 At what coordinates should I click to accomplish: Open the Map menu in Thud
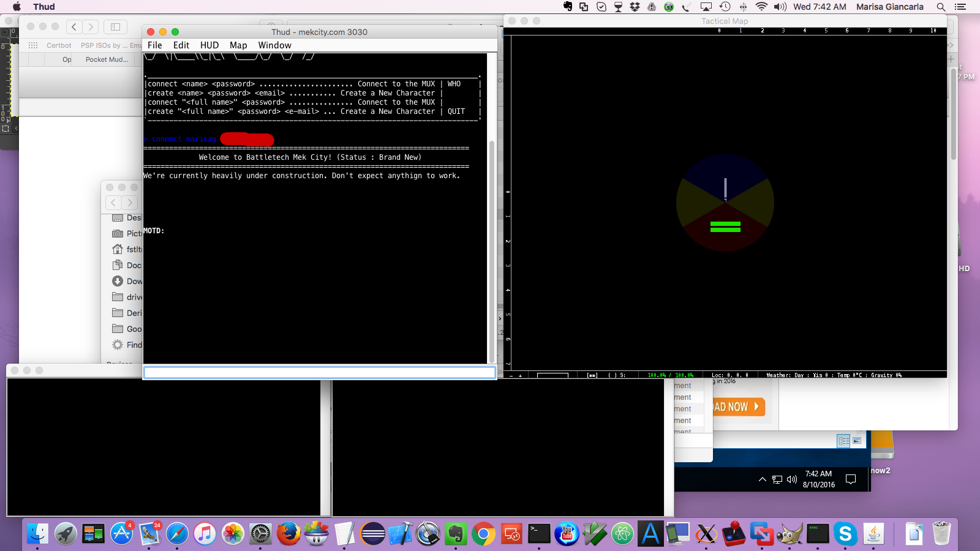click(x=238, y=45)
